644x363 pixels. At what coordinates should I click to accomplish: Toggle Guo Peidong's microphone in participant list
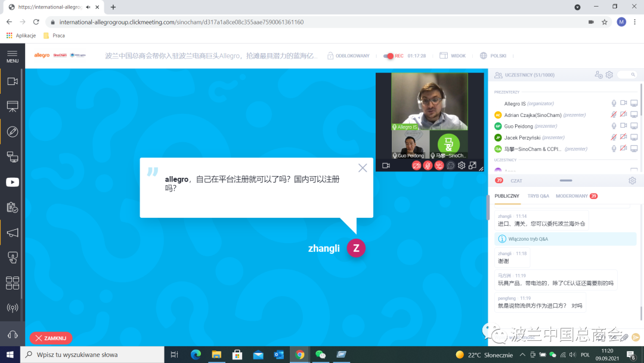click(614, 126)
